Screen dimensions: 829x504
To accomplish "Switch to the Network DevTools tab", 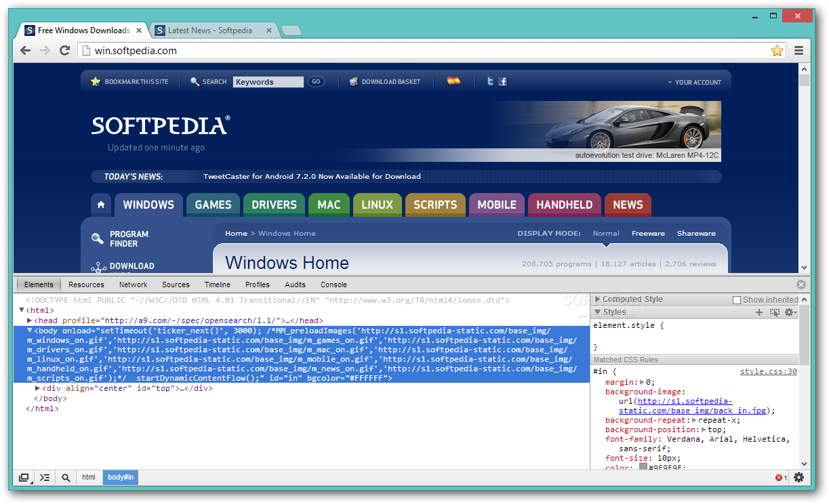I will click(133, 285).
